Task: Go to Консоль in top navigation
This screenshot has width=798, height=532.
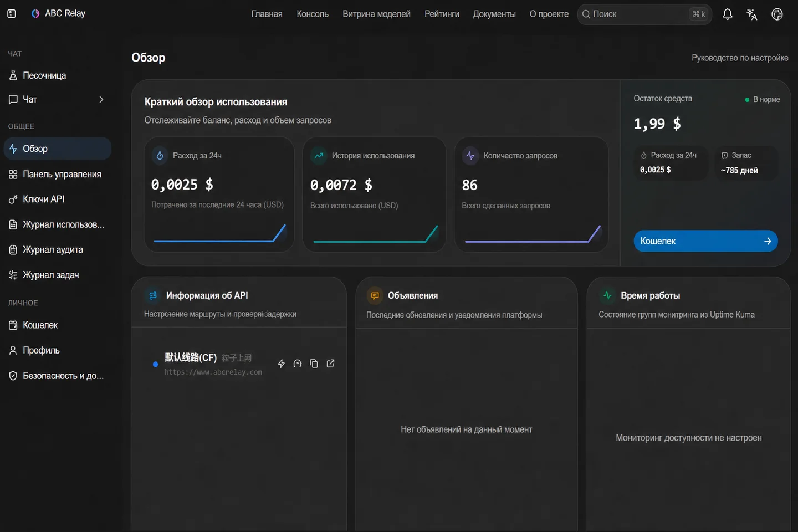Action: [x=313, y=14]
